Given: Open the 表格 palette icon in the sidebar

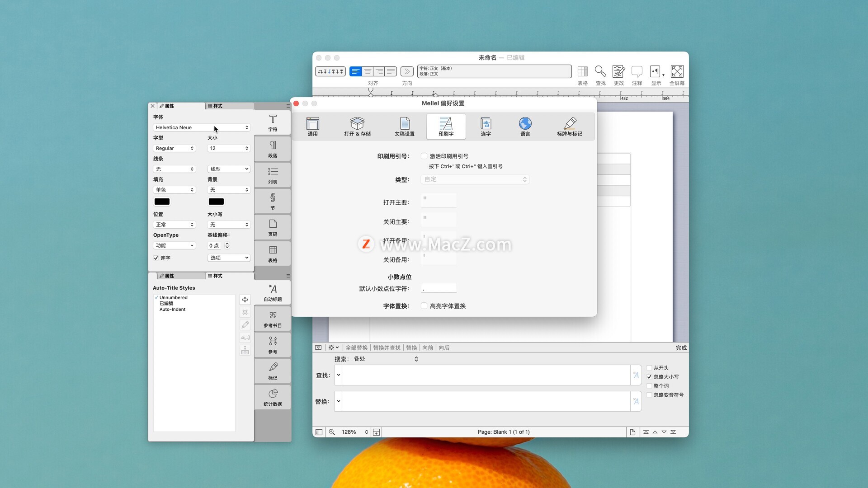Looking at the screenshot, I should coord(273,253).
